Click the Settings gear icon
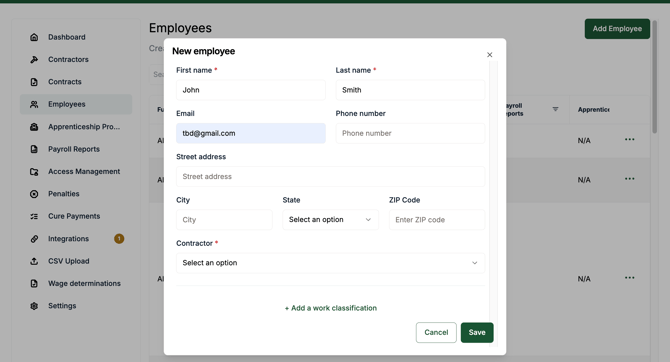The image size is (670, 362). (34, 306)
